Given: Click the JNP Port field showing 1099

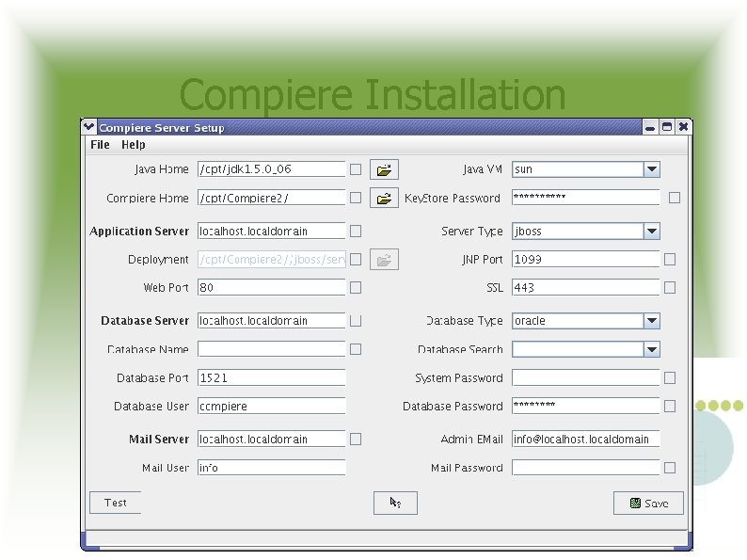Looking at the screenshot, I should pos(586,259).
